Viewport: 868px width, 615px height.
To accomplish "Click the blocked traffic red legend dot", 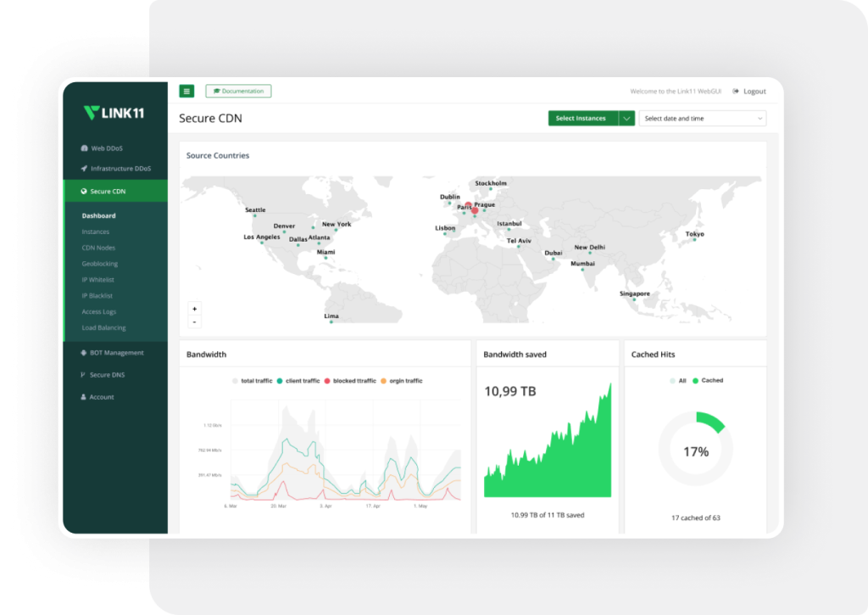I will click(x=327, y=381).
